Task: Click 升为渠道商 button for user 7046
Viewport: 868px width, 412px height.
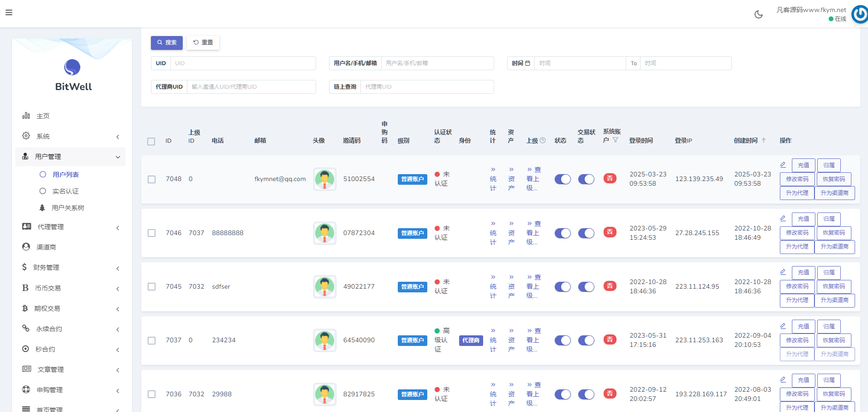Action: pyautogui.click(x=835, y=247)
